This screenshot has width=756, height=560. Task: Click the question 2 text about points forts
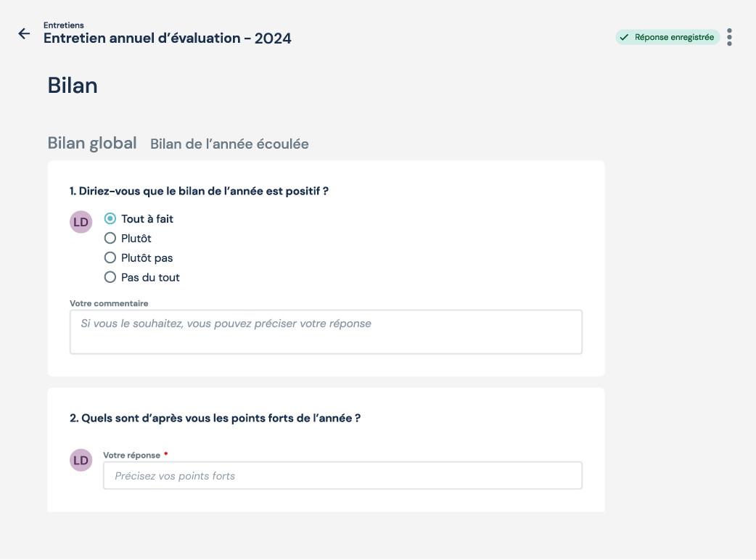(215, 418)
